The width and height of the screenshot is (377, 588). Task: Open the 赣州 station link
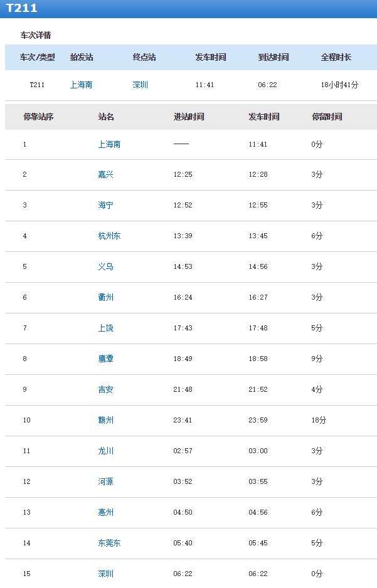105,420
